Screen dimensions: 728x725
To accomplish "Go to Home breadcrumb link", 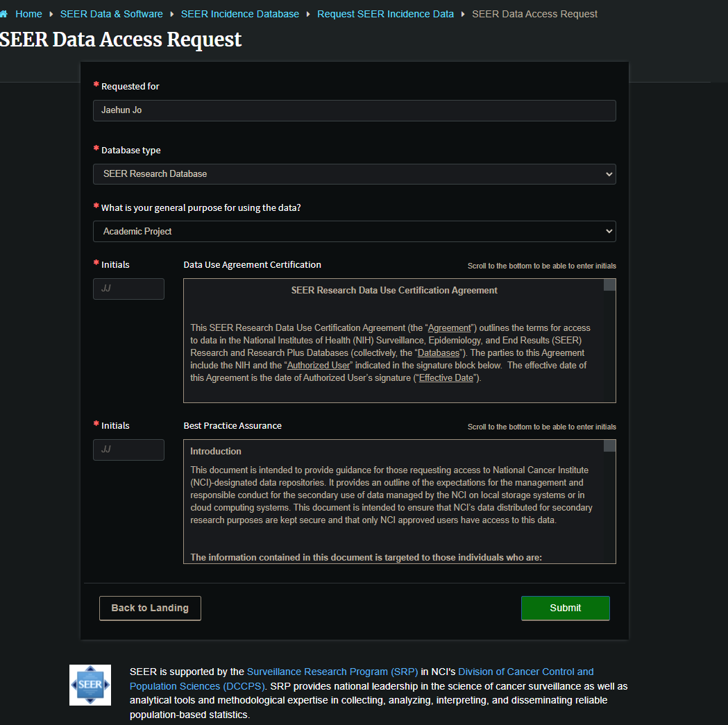I will (28, 14).
